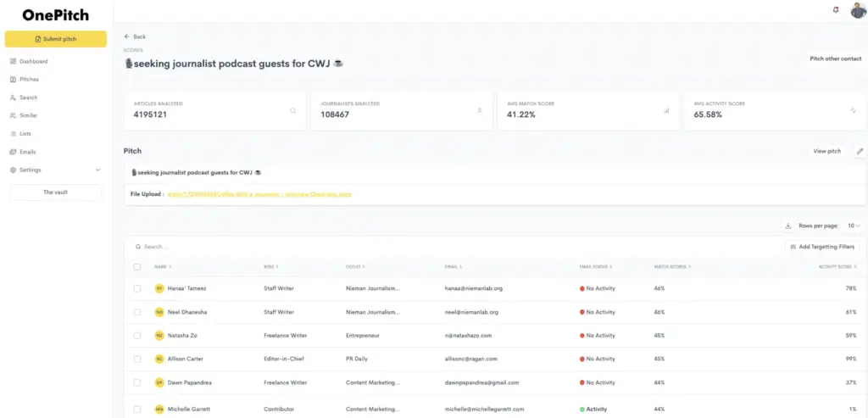Click pulse icon in Avg Activity Score card
Screen dimensions: 868x418
[853, 111]
